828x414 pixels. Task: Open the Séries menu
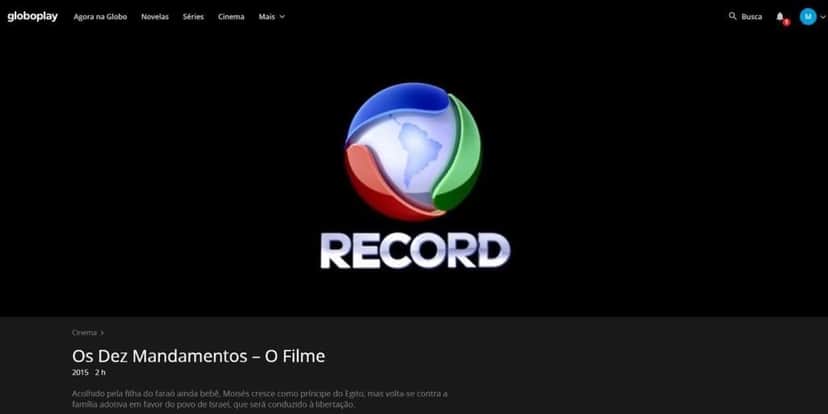pyautogui.click(x=193, y=16)
